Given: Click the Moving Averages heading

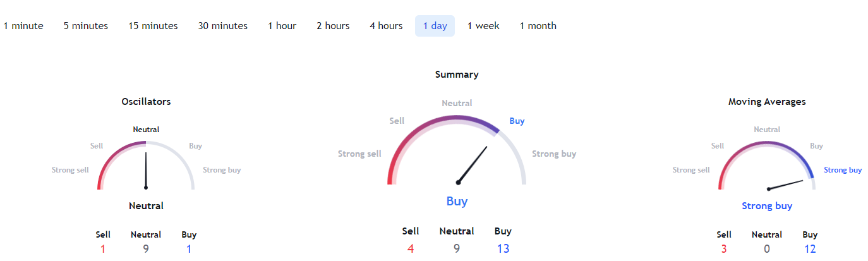Looking at the screenshot, I should [767, 101].
